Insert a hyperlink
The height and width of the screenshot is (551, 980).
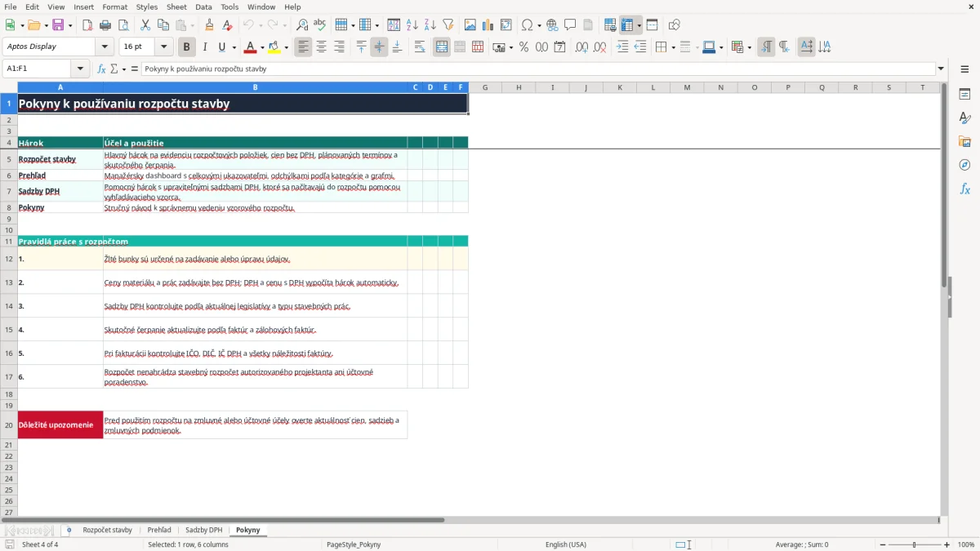[553, 25]
